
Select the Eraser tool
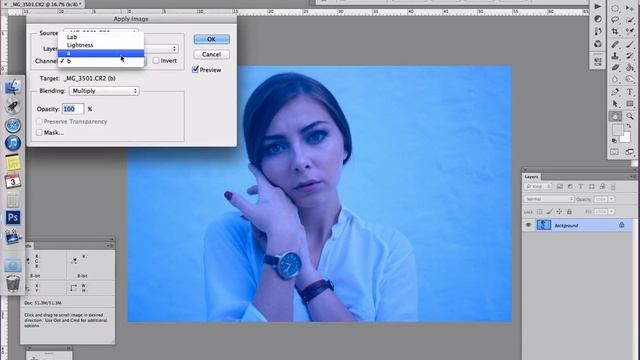[615, 67]
